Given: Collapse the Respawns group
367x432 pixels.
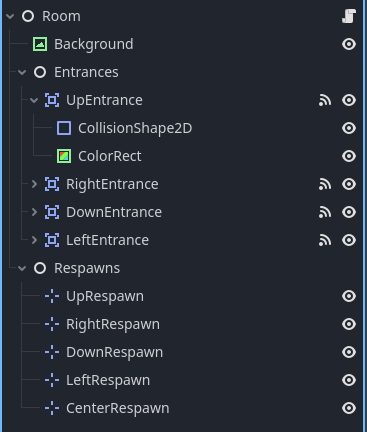Looking at the screenshot, I should tap(22, 268).
